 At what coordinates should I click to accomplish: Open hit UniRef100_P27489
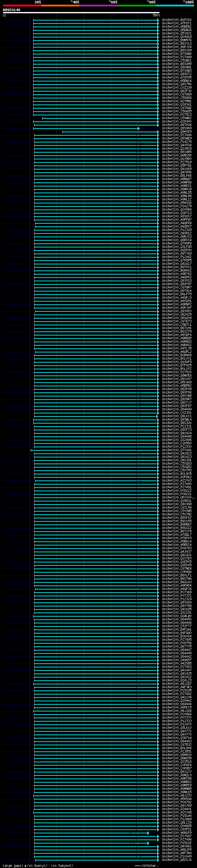click(176, 57)
